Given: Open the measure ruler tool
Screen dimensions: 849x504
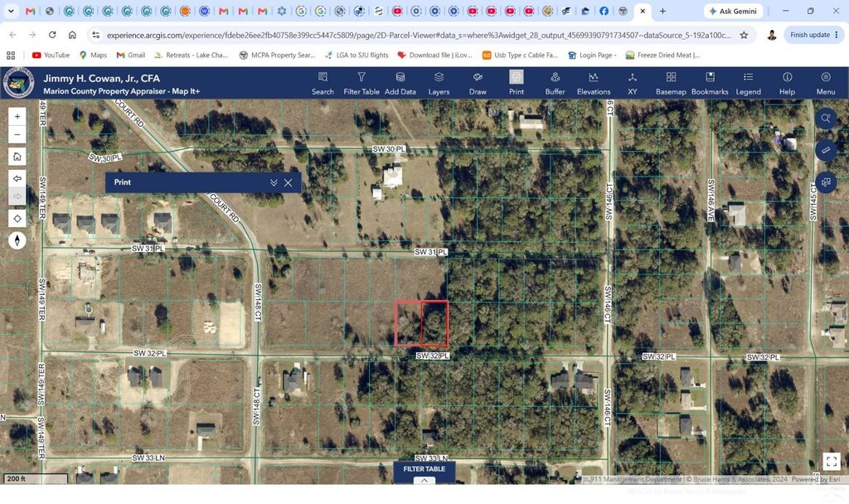Looking at the screenshot, I should 826,150.
